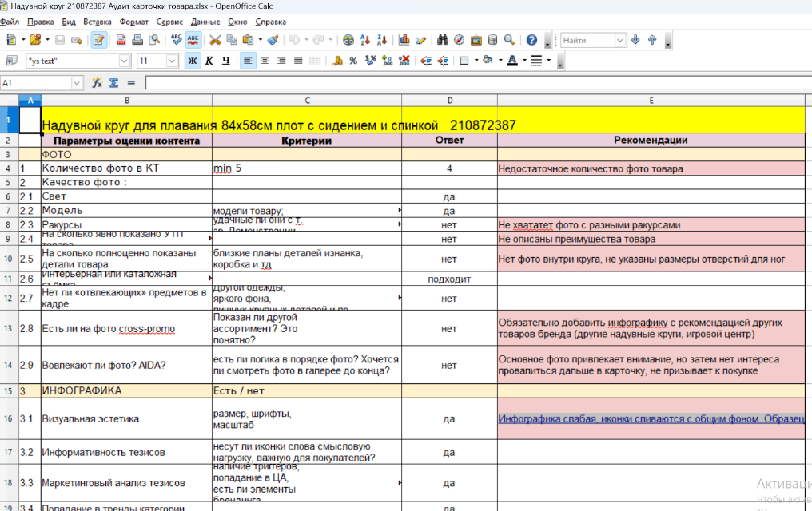Image resolution: width=812 pixels, height=511 pixels.
Task: Open the font color dropdown arrow
Action: [x=523, y=61]
